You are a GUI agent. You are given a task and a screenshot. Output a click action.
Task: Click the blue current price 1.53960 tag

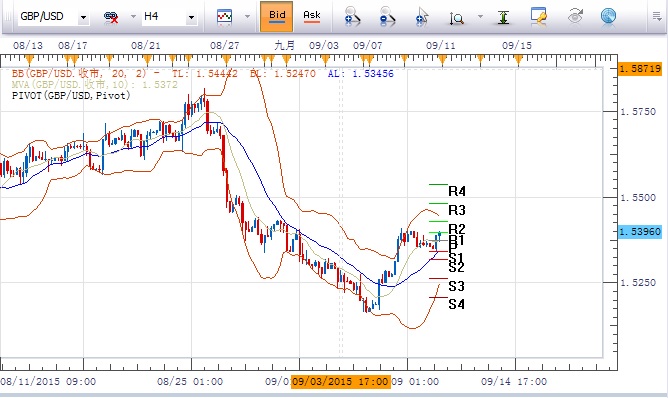[640, 232]
